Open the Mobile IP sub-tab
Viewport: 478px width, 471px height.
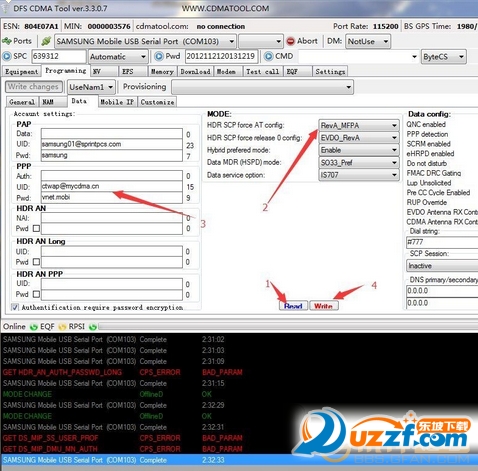[x=117, y=102]
